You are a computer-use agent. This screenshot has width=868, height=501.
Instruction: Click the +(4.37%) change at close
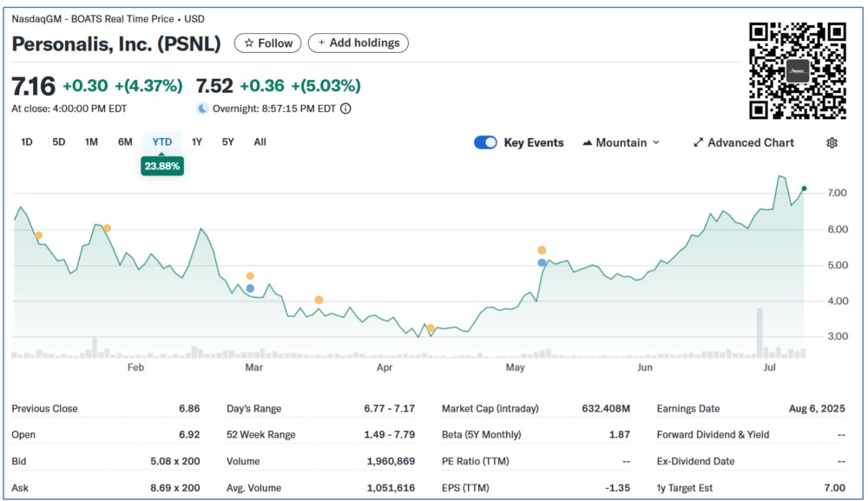coord(148,86)
